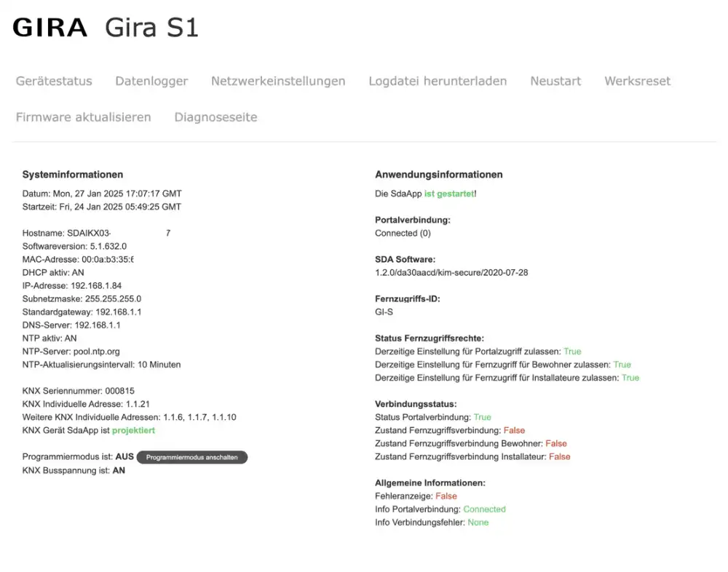The height and width of the screenshot is (572, 728).
Task: Click NTP-Aktualisierungsintervall 10 Minuten
Action: point(101,365)
